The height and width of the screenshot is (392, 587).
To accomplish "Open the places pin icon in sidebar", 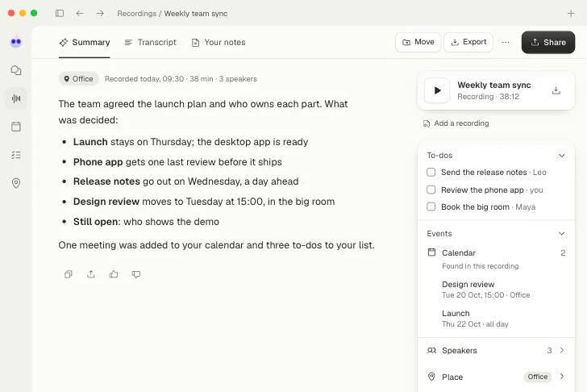I will [x=16, y=183].
